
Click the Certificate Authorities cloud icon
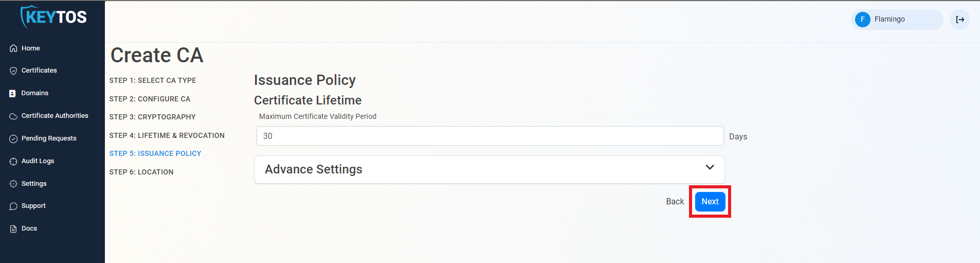click(x=13, y=116)
